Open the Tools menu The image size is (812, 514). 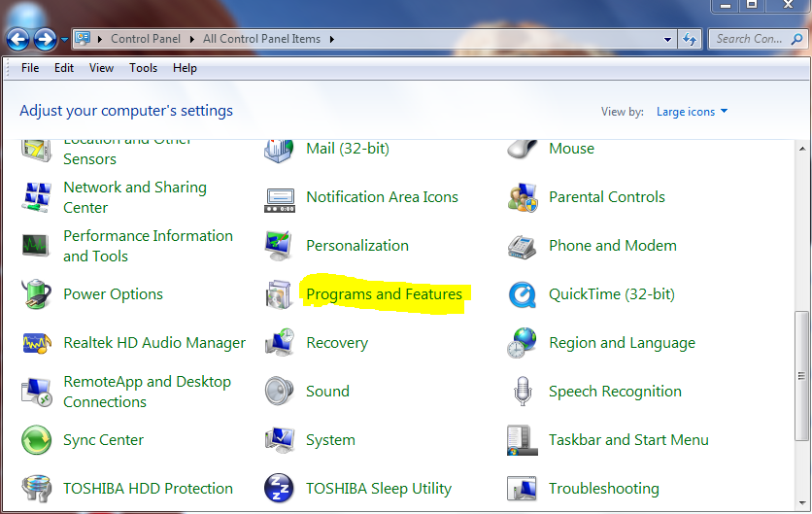pos(143,68)
